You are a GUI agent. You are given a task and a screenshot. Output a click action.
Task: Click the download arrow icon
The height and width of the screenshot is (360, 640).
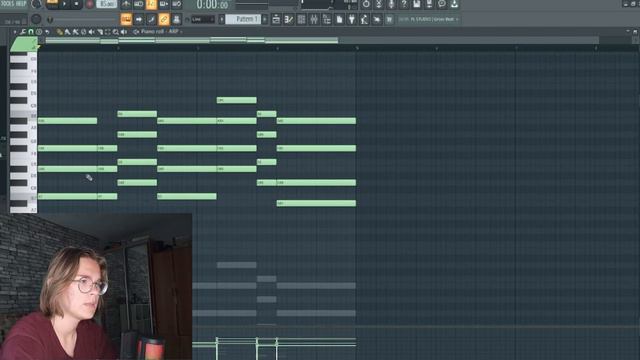454,4
